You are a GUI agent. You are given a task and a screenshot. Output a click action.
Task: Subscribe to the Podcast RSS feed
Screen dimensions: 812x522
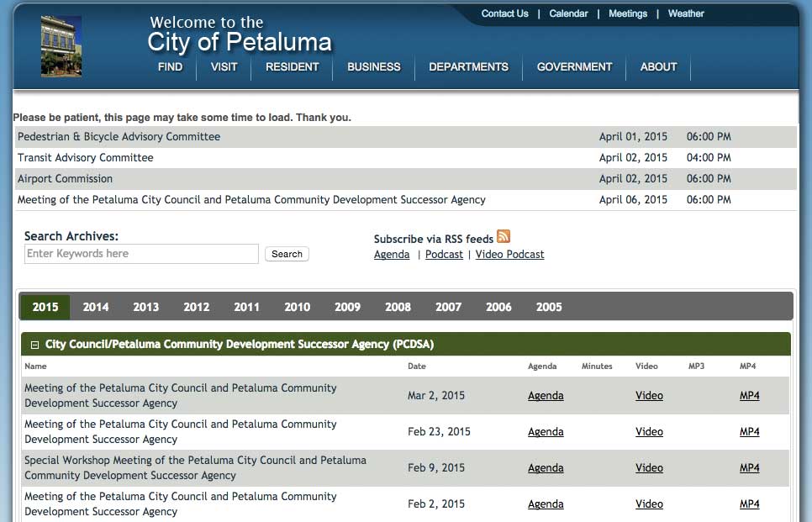(445, 254)
